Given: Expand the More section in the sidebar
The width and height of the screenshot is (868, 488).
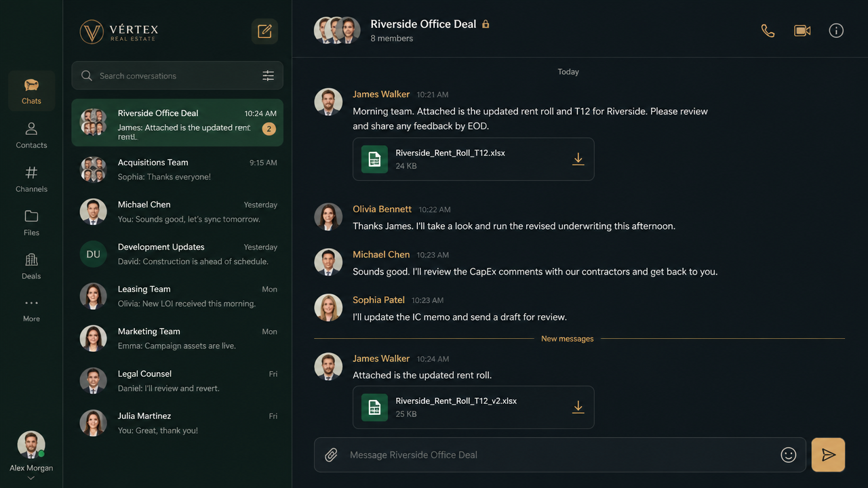Looking at the screenshot, I should click(x=31, y=310).
